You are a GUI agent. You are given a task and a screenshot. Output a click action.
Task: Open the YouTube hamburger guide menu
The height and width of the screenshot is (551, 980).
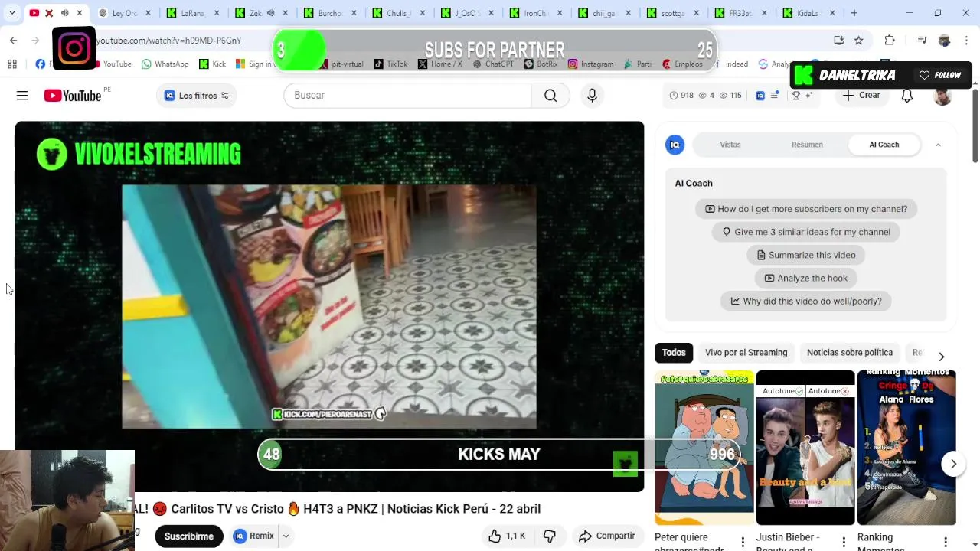click(x=22, y=96)
